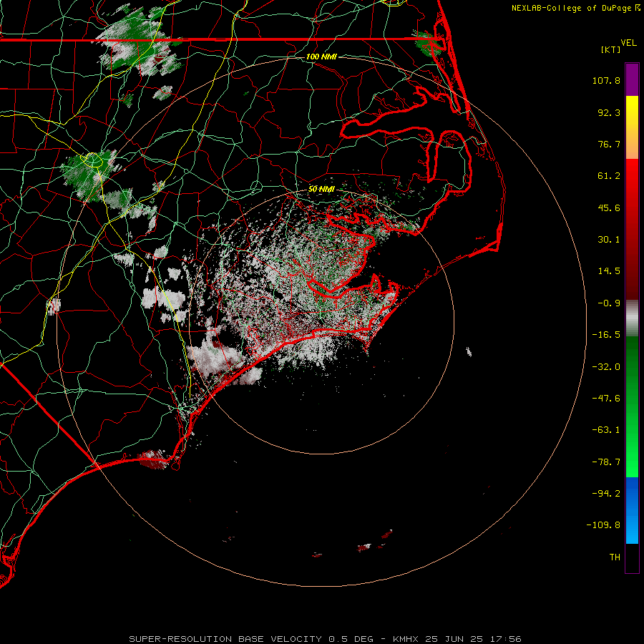Click the 14.5 velocity scale value
The height and width of the screenshot is (644, 644).
(609, 271)
